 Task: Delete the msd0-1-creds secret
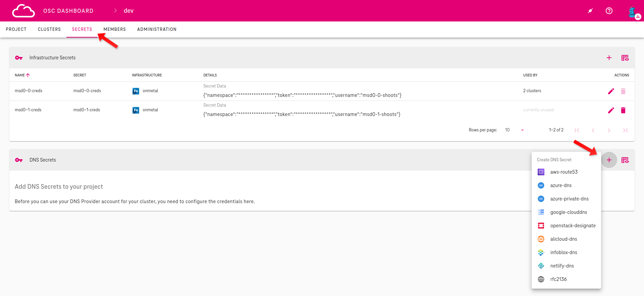pos(623,110)
